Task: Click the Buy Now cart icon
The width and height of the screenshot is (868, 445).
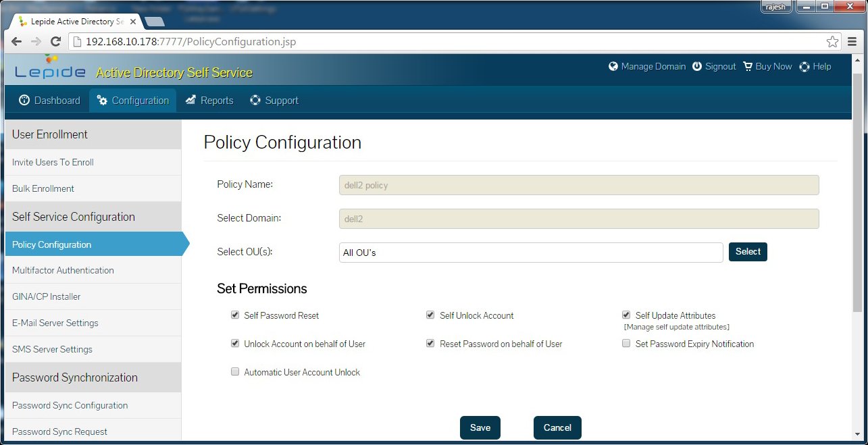Action: 748,67
